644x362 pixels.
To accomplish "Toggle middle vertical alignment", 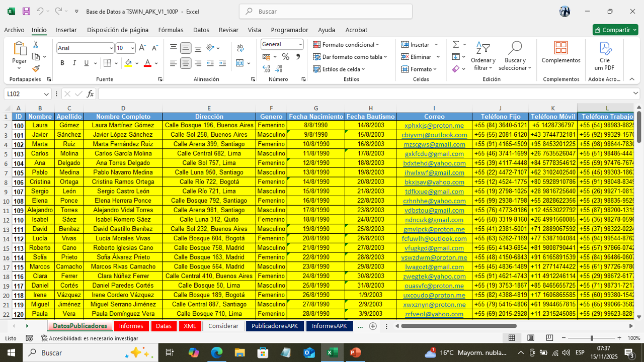I will pyautogui.click(x=186, y=48).
